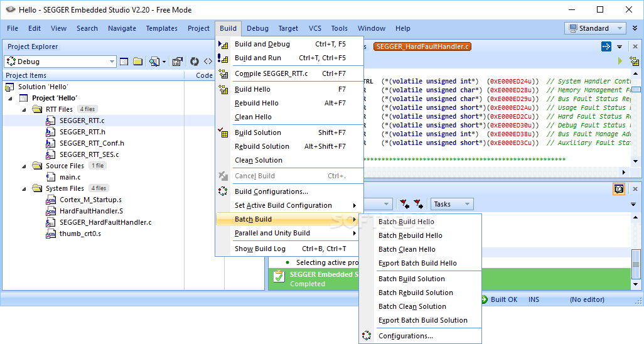Image resolution: width=644 pixels, height=344 pixels.
Task: Click the new folder icon in Project Explorer
Action: [x=138, y=62]
